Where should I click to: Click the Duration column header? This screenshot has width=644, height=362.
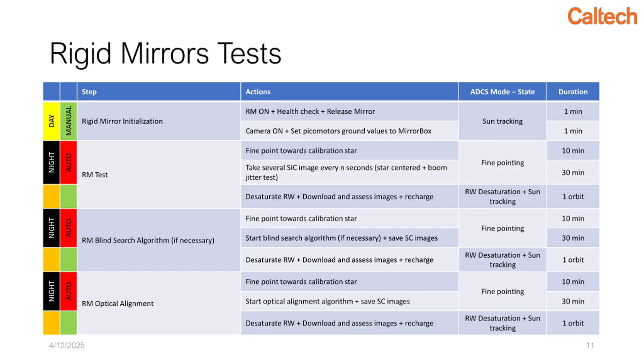573,92
